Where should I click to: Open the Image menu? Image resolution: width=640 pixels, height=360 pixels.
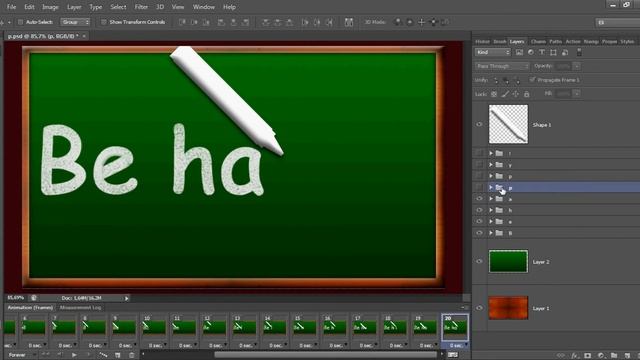[x=50, y=7]
